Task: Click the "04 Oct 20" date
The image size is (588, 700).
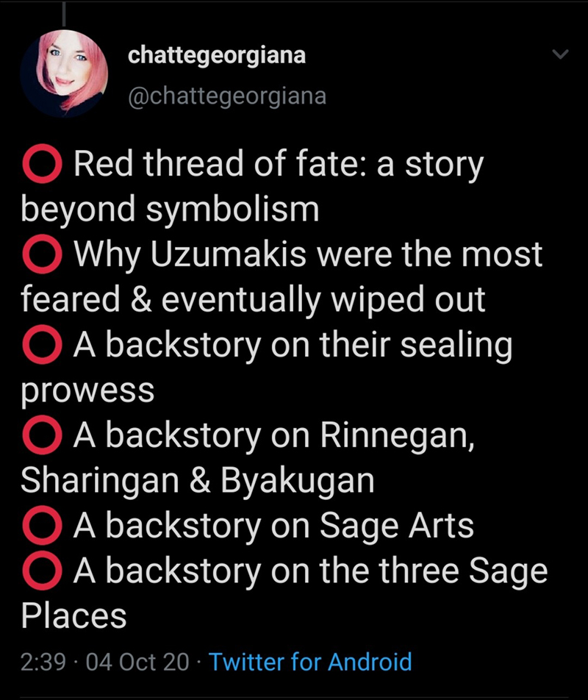Action: [x=137, y=661]
